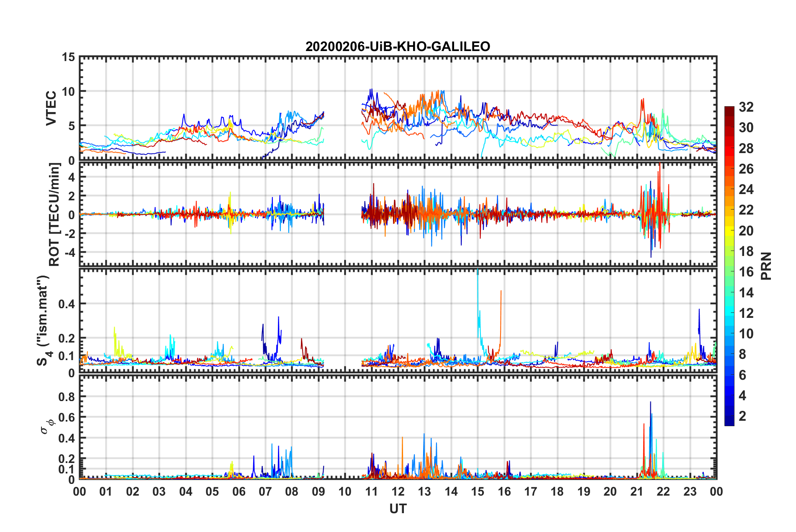Click the green colorbar band near PRN 16

(x=729, y=272)
